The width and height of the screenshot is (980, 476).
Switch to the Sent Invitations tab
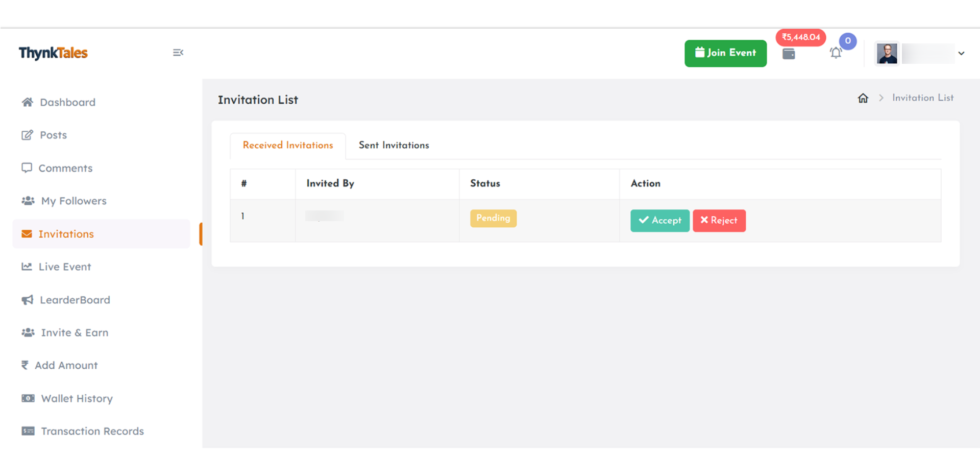coord(394,146)
